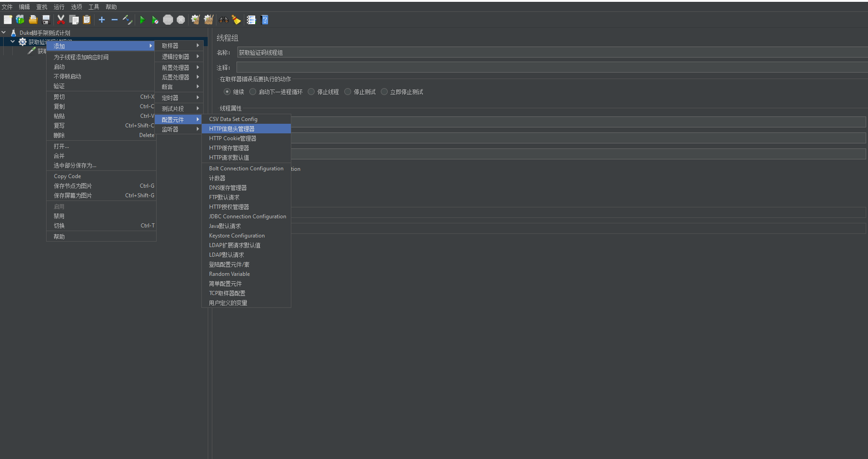Select the 停止线程 radio button
The image size is (868, 459).
click(x=311, y=92)
